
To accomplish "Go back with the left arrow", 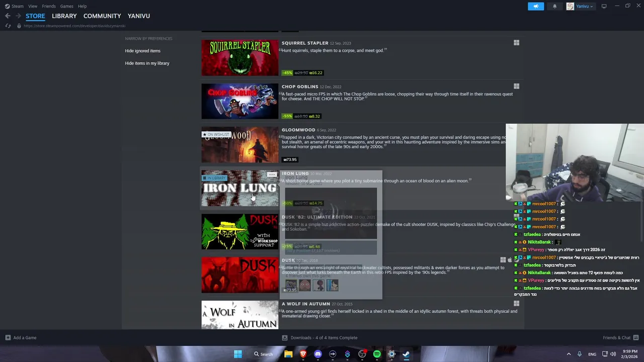I will (8, 16).
